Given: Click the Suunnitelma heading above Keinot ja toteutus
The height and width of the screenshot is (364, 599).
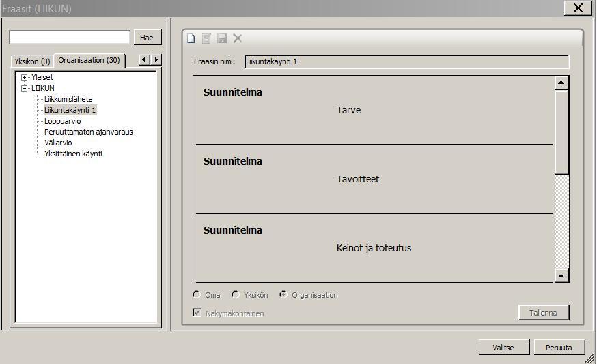Looking at the screenshot, I should point(233,230).
